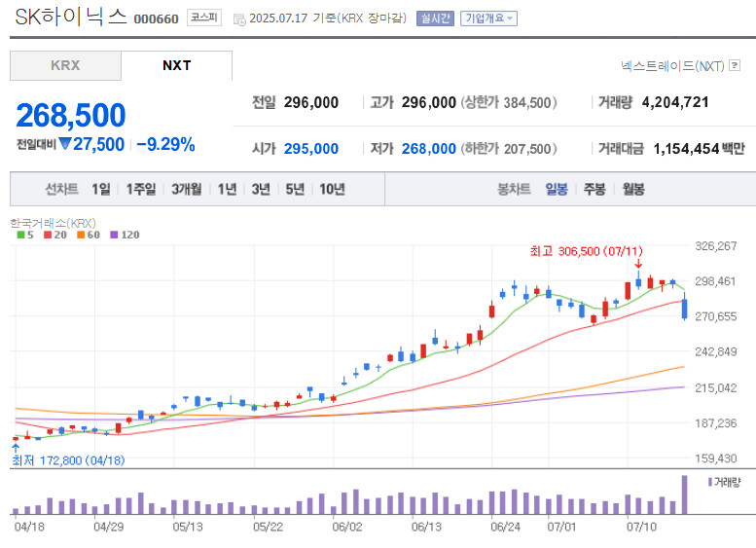This screenshot has height=548, width=756.
Task: Click the blue down-triangle price change icon
Action: (65, 144)
